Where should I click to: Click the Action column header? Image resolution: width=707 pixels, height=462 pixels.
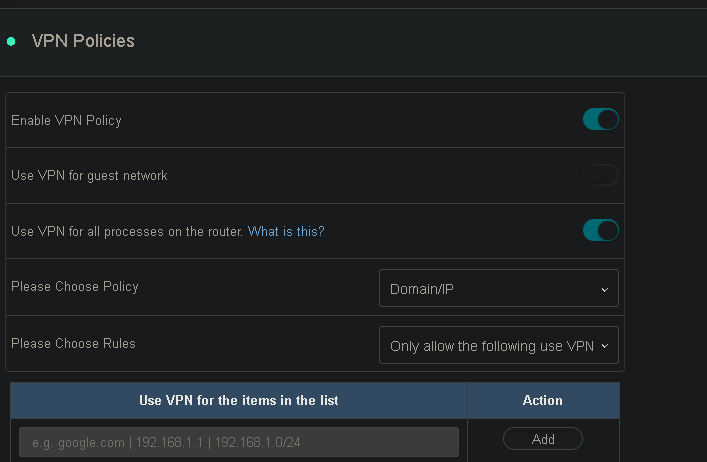click(542, 400)
